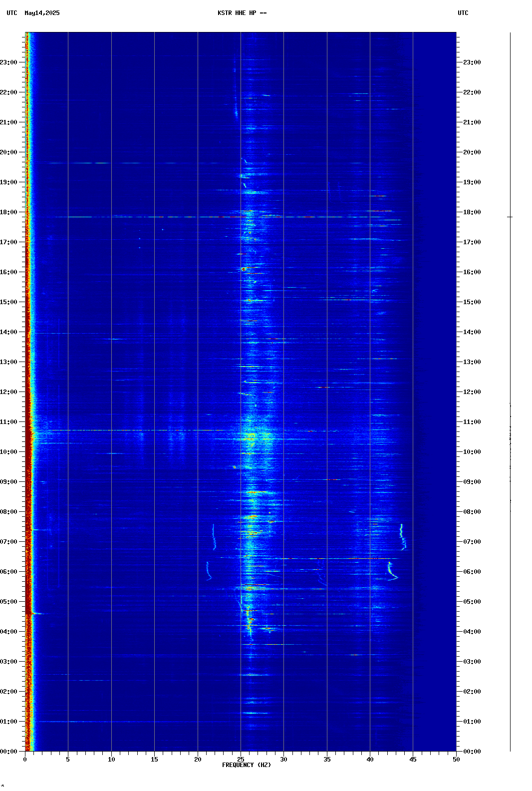The image size is (532, 791).
Task: Select 10:00 on the right time axis
Action: 472,452
